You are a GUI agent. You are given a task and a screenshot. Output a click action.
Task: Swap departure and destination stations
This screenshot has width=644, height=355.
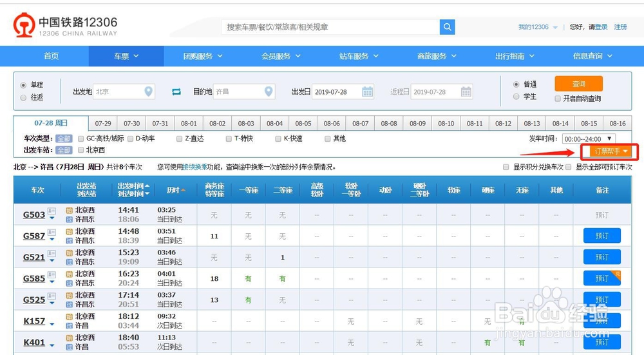[x=176, y=91]
